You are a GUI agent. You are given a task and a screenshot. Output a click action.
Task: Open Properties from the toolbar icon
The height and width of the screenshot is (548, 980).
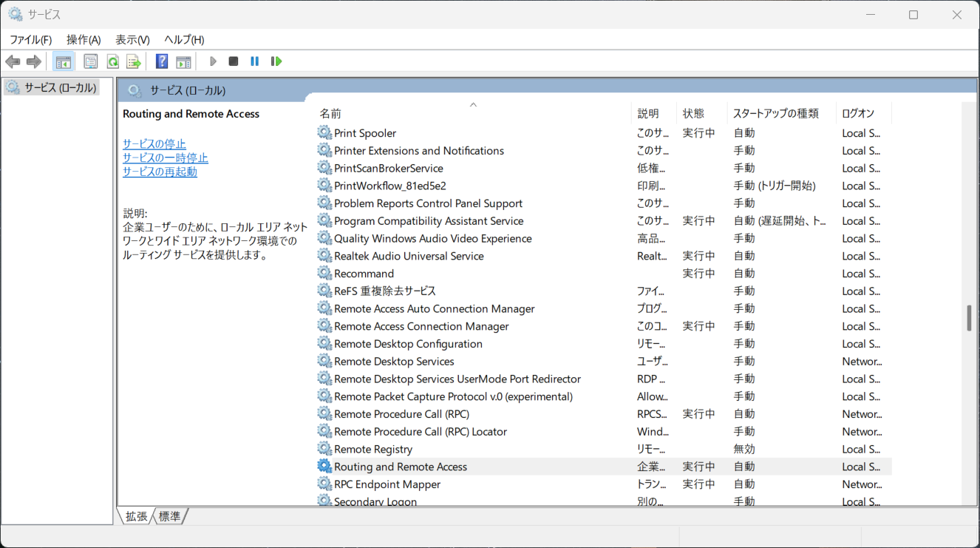[x=91, y=61]
